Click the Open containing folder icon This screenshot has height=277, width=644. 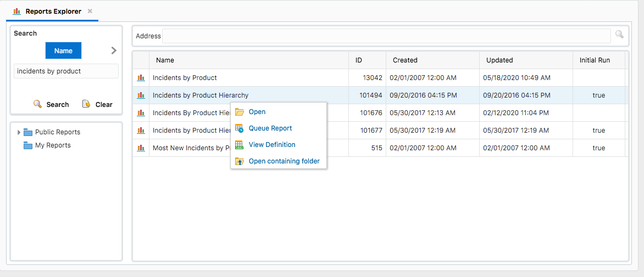[239, 161]
